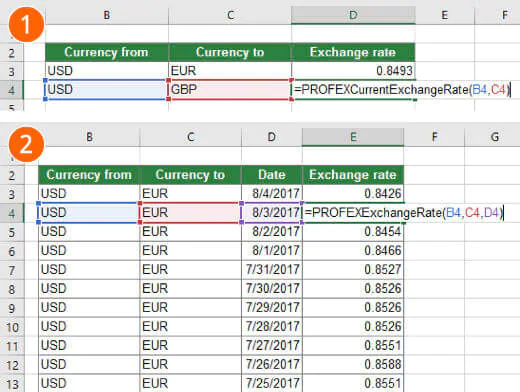Click the GBP cell in first sheet

[230, 90]
